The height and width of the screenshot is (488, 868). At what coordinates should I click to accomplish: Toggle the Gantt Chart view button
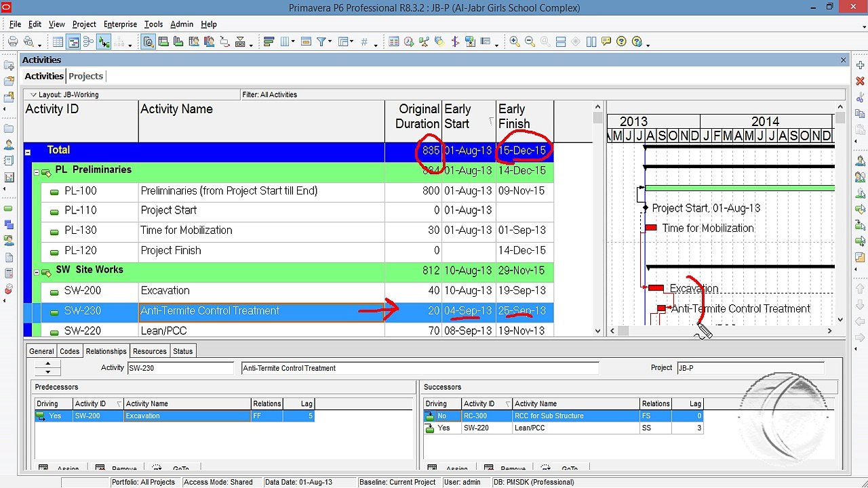(x=73, y=42)
